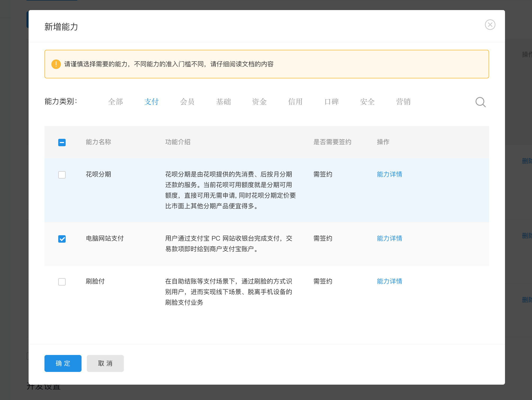Switch to the 全部 category tab

115,102
